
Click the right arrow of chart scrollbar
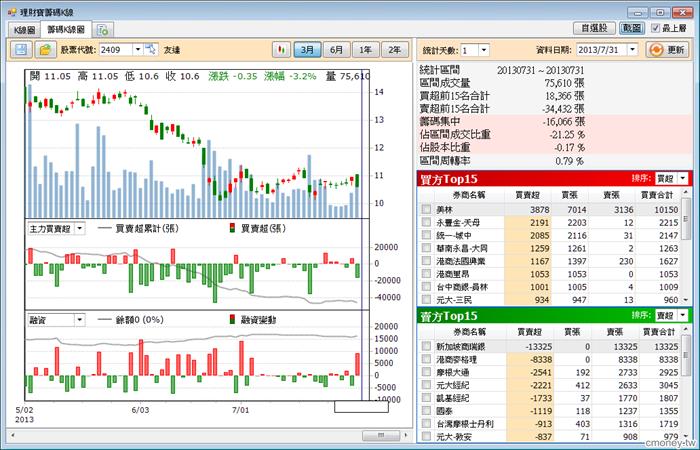point(406,434)
